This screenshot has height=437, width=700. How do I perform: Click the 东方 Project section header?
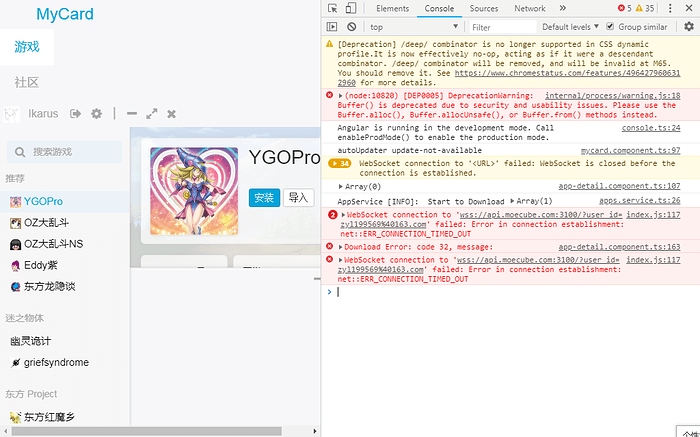pyautogui.click(x=31, y=394)
